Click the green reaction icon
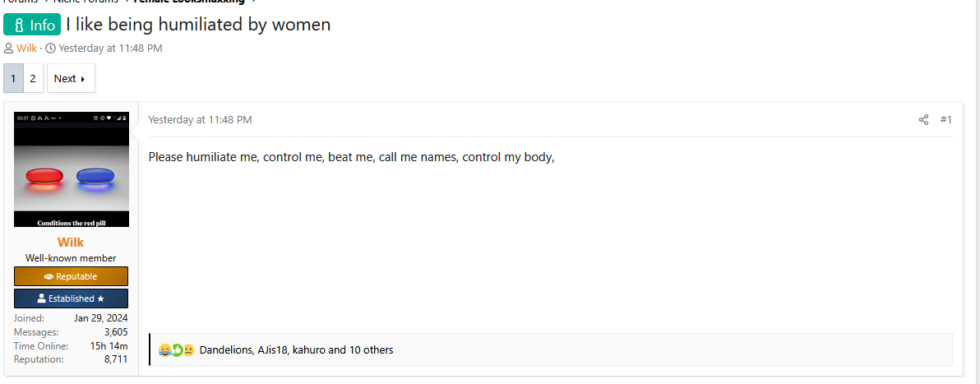 pos(176,350)
